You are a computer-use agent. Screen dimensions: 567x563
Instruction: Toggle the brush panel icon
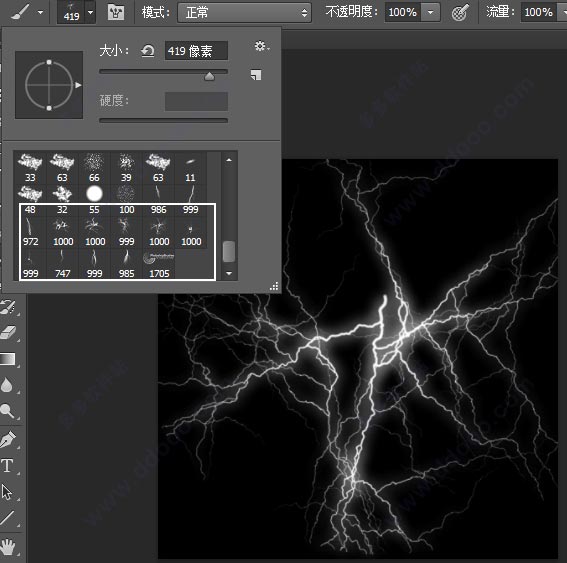click(116, 12)
